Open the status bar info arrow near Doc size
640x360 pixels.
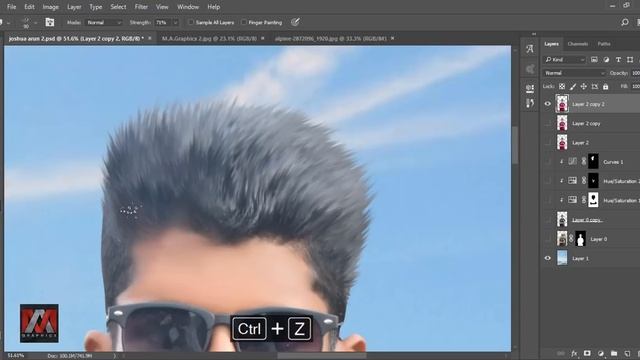115,356
